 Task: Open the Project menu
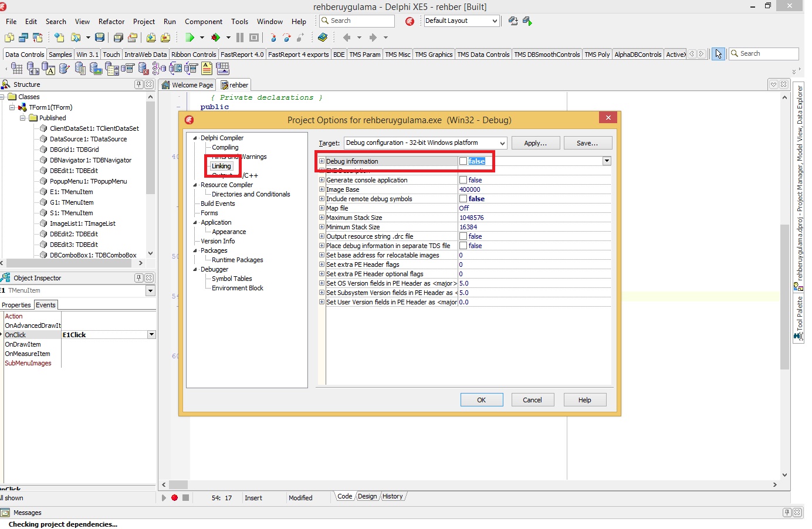(x=144, y=22)
